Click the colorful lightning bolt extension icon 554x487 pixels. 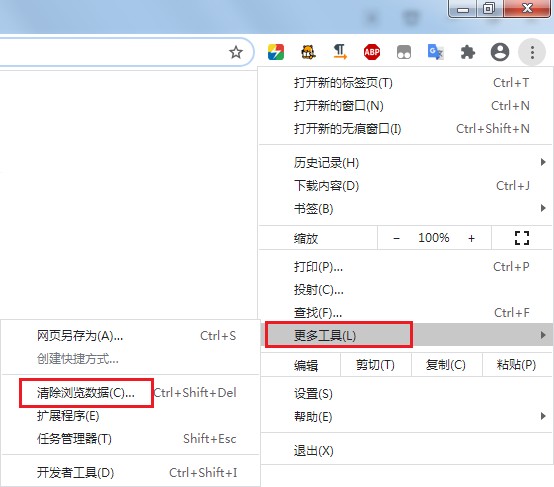pyautogui.click(x=276, y=52)
